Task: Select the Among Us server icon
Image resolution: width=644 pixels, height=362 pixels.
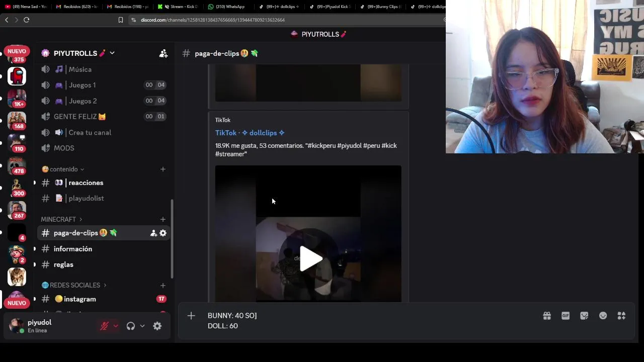Action: (x=17, y=76)
